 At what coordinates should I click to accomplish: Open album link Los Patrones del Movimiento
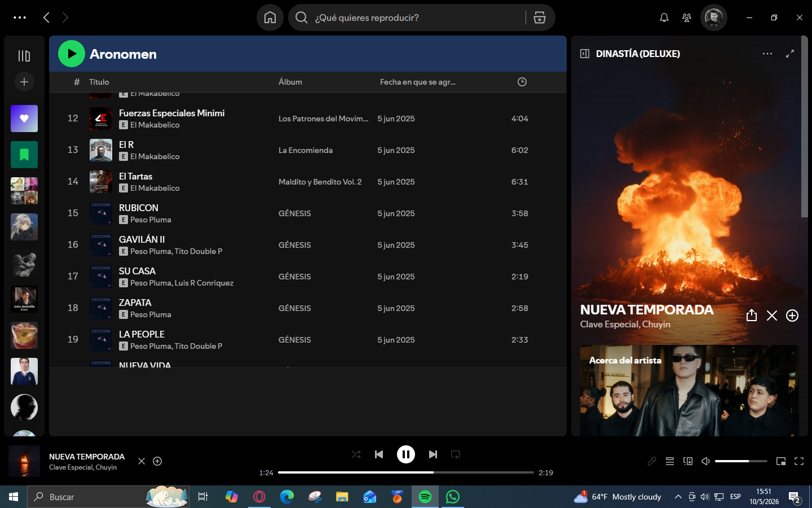pyautogui.click(x=323, y=119)
